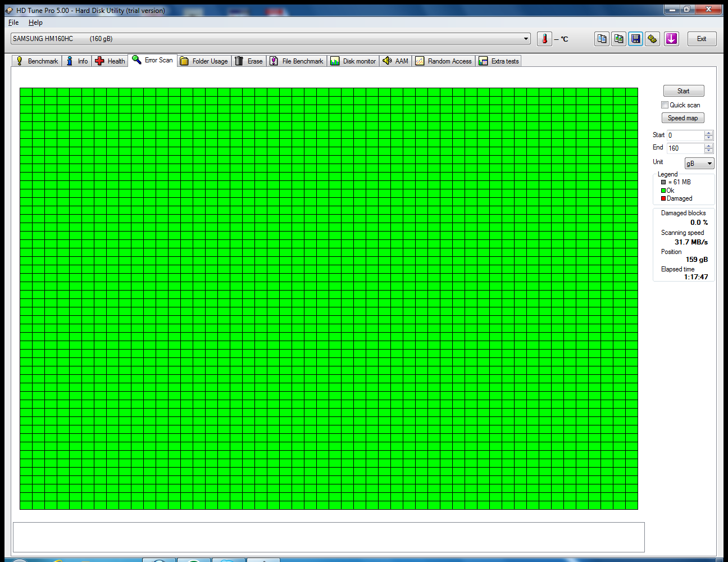The width and height of the screenshot is (728, 562).
Task: Click the HD Tune title bar app icon
Action: click(9, 10)
